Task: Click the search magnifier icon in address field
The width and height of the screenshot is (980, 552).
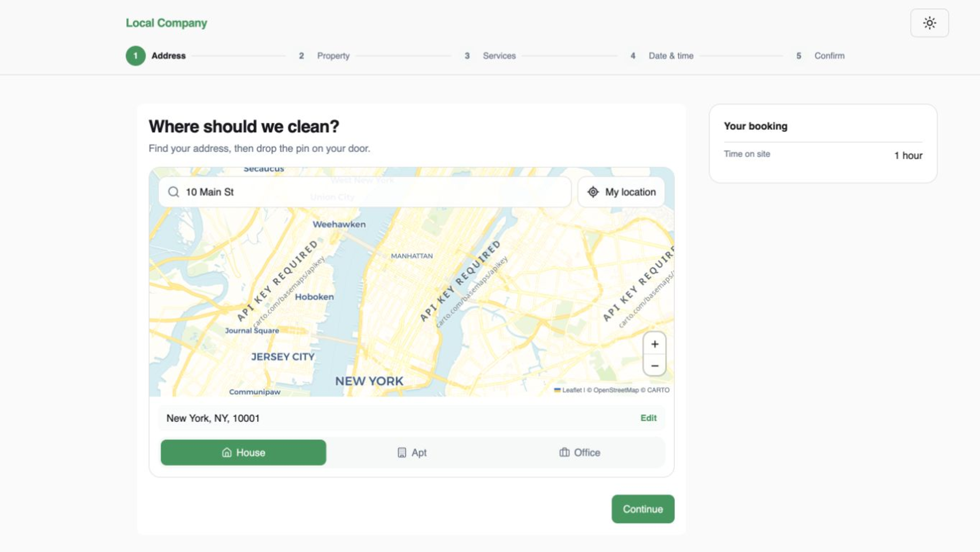Action: point(173,192)
